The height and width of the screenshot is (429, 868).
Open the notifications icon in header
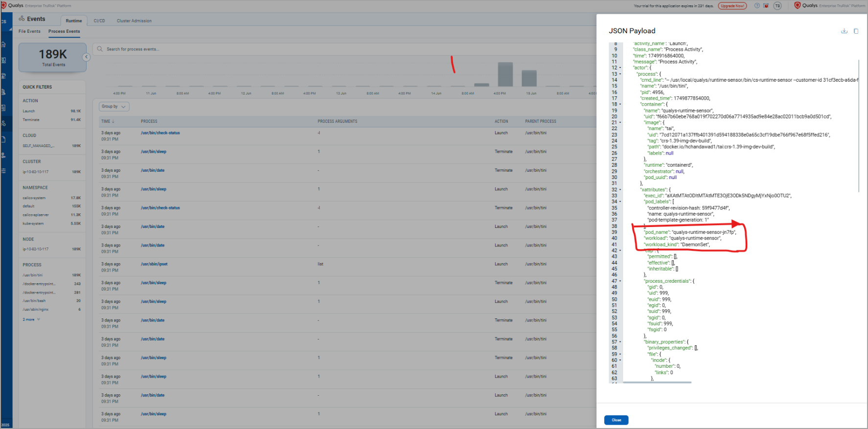[766, 6]
